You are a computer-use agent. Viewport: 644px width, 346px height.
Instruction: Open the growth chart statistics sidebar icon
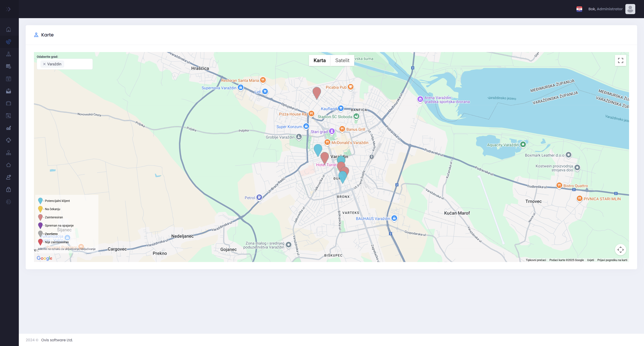(x=9, y=128)
